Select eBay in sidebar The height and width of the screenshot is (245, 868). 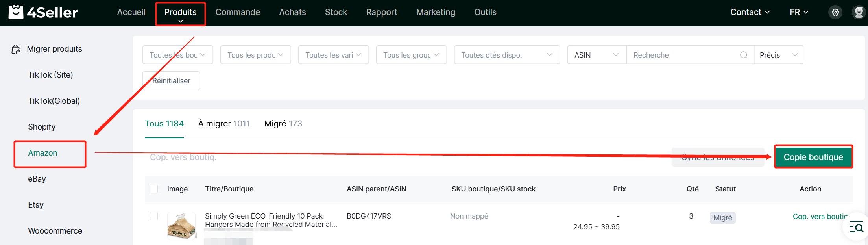point(37,179)
